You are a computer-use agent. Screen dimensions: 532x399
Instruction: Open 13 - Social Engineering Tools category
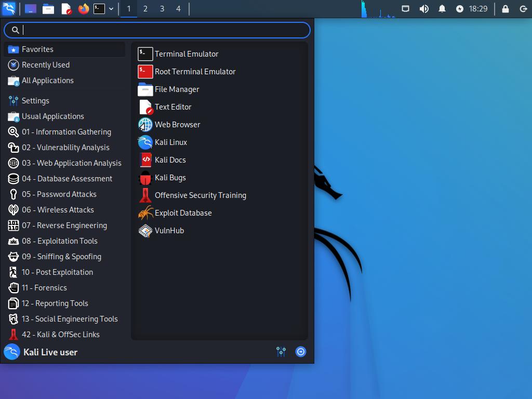pyautogui.click(x=65, y=320)
